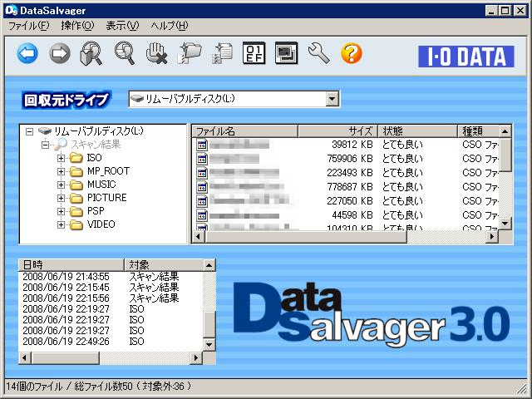Open the ファイル(F) menu

click(28, 26)
